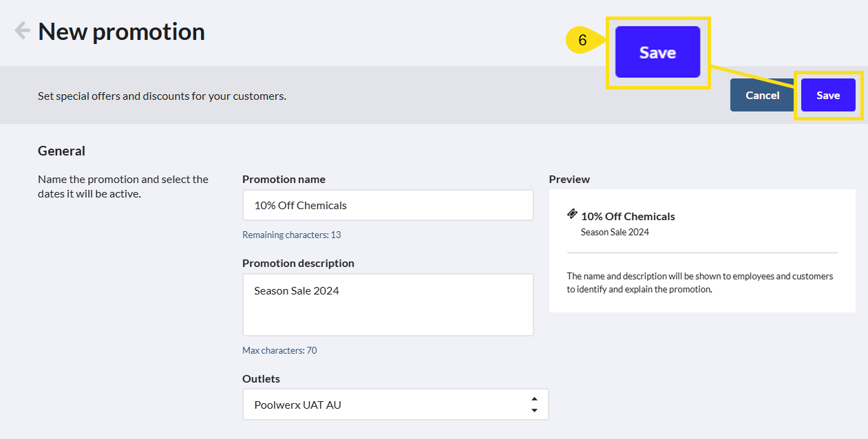Click the New promotion page title
868x439 pixels.
pos(121,32)
